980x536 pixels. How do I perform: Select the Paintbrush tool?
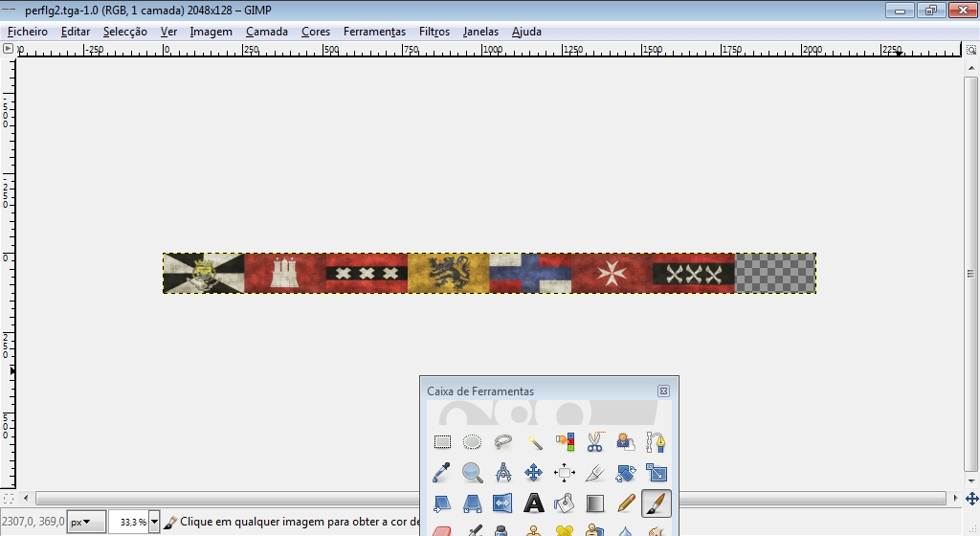click(657, 503)
